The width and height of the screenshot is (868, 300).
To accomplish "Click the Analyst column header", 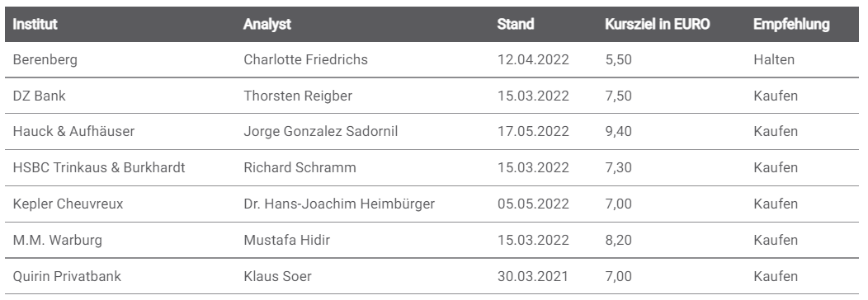I will click(x=267, y=24).
